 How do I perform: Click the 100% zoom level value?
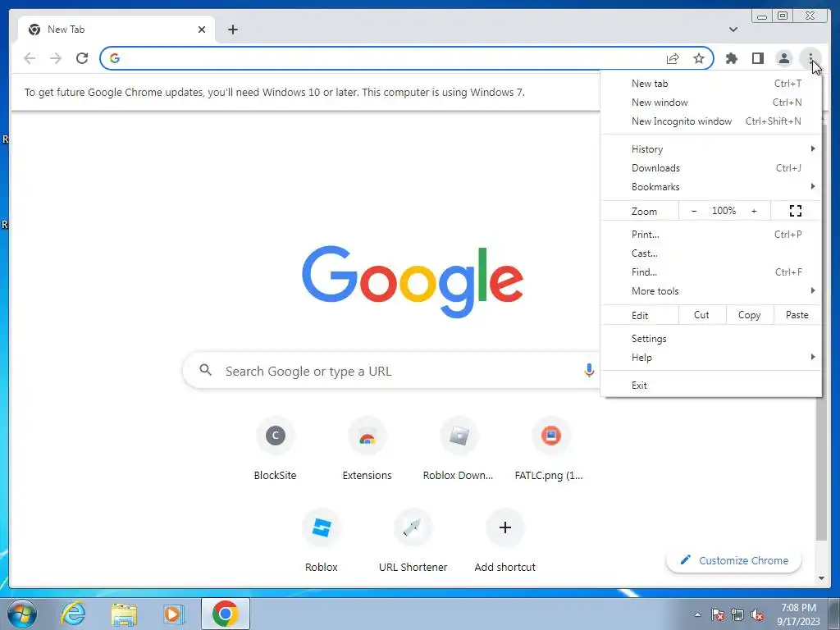[724, 211]
